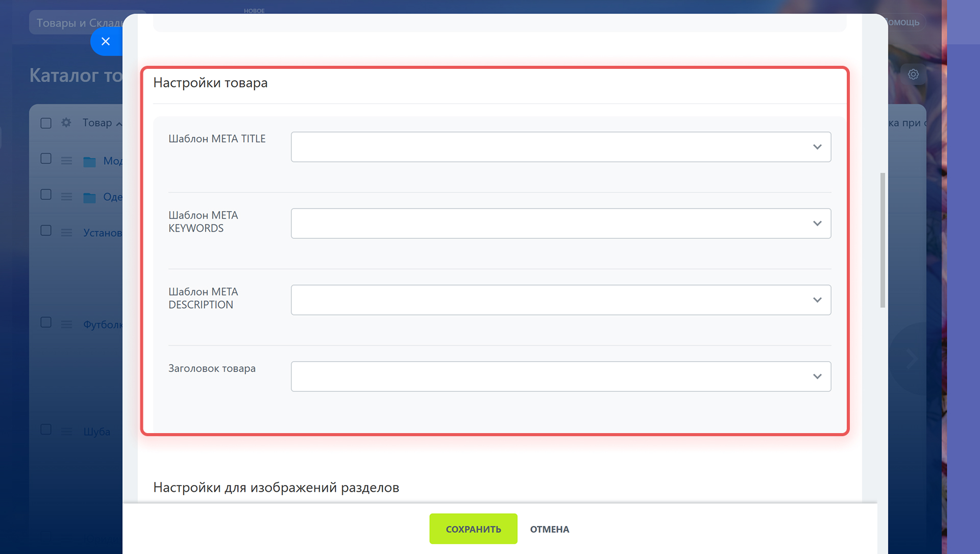Check the Оде... folder row checkbox
Image resolution: width=980 pixels, height=554 pixels.
pyautogui.click(x=46, y=194)
